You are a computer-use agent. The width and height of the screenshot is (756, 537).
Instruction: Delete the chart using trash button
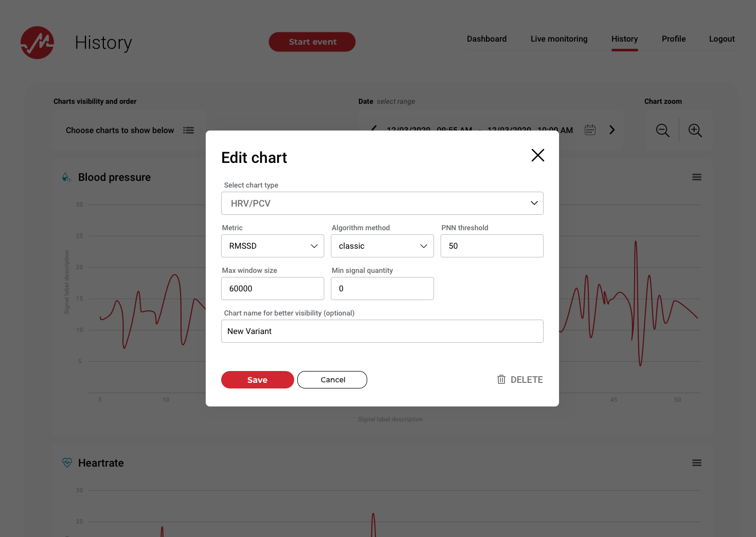(520, 380)
